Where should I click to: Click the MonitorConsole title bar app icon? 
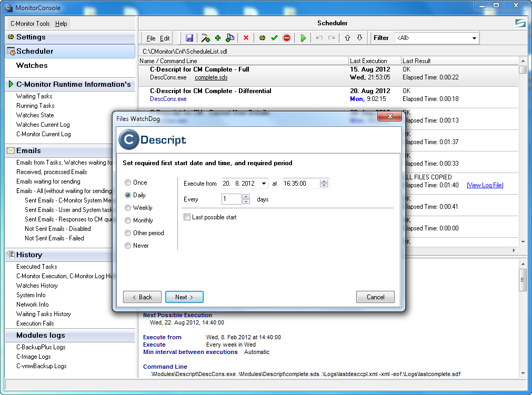[x=8, y=7]
